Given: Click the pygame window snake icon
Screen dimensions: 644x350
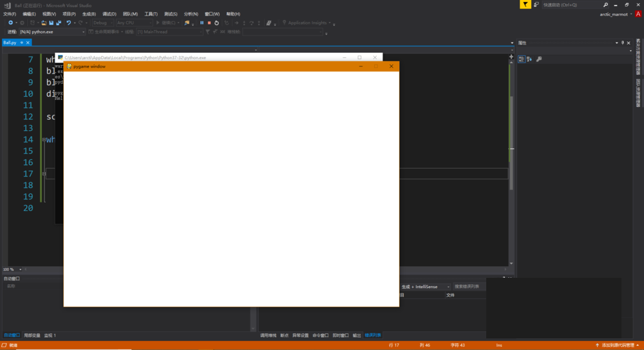Looking at the screenshot, I should tap(69, 66).
